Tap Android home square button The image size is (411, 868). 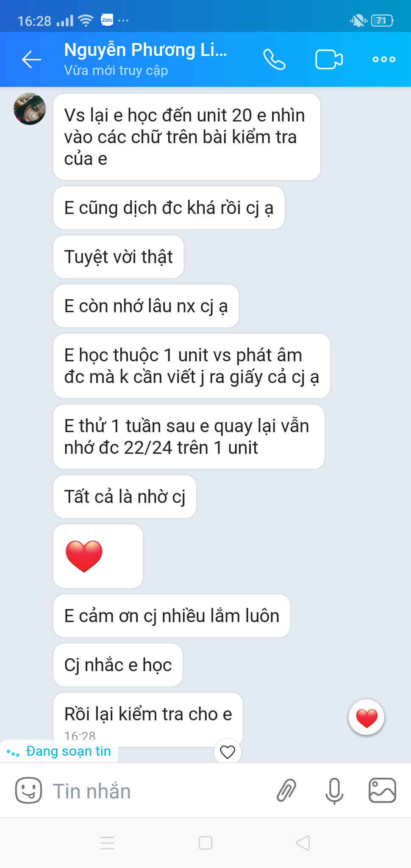[205, 843]
